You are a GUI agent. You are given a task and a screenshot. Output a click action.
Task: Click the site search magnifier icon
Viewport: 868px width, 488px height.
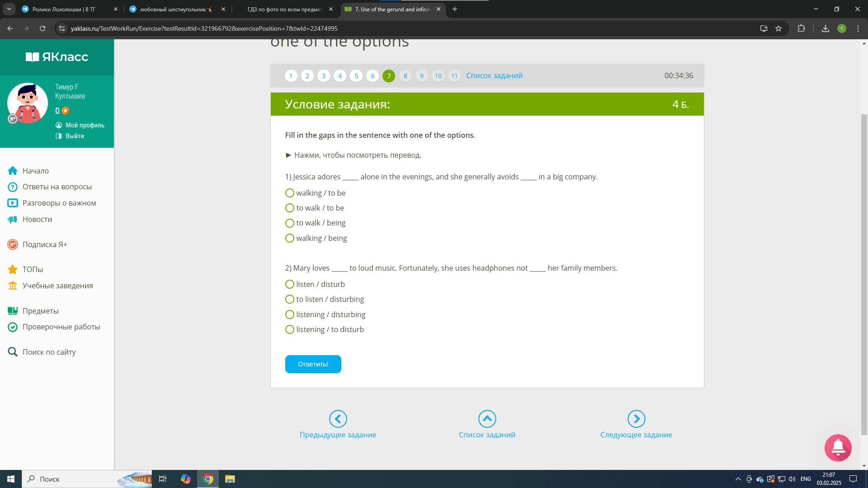pyautogui.click(x=13, y=352)
